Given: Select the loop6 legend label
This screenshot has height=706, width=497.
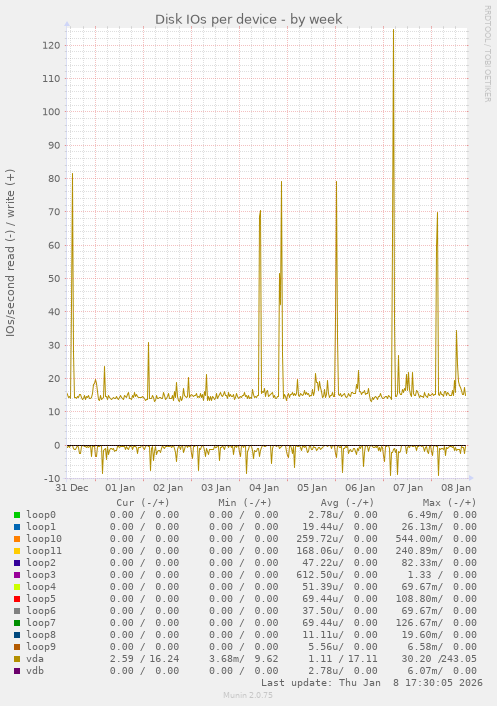Looking at the screenshot, I should (x=41, y=611).
